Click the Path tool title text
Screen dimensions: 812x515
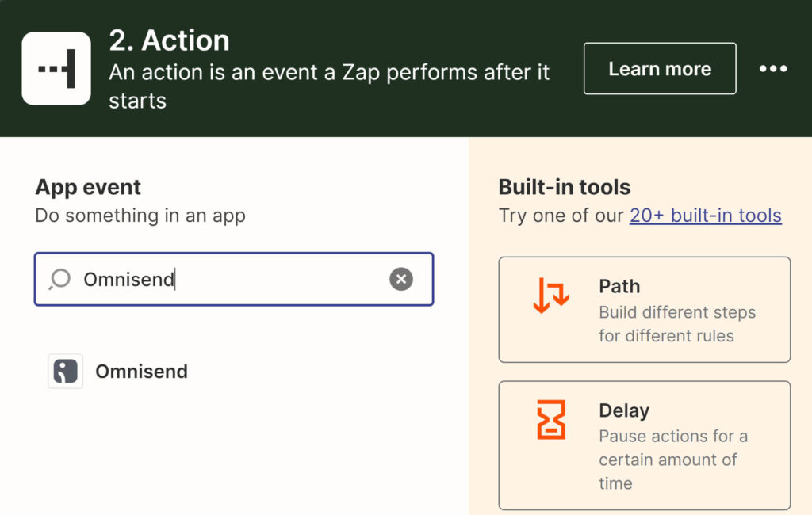pyautogui.click(x=619, y=286)
